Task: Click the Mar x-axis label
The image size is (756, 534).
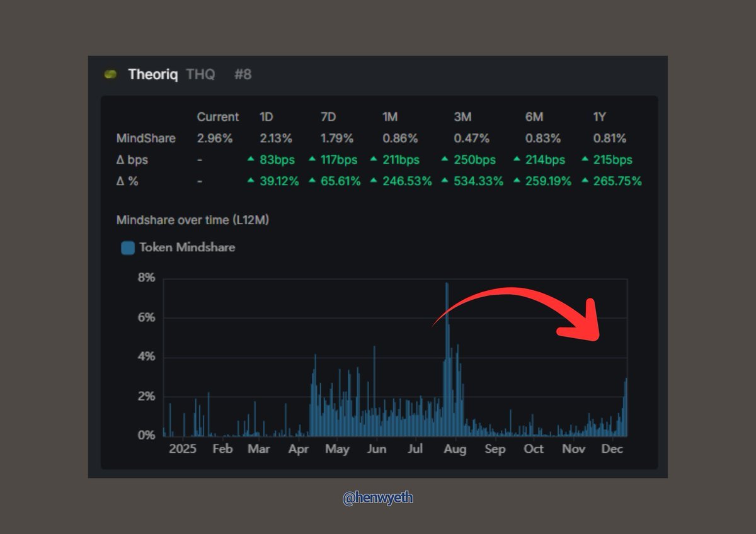Action: pyautogui.click(x=258, y=449)
